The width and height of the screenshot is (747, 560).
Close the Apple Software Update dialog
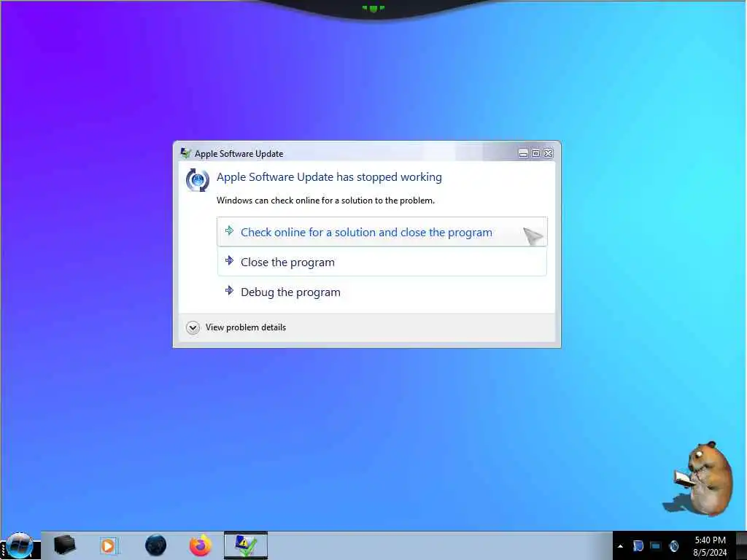pos(549,153)
